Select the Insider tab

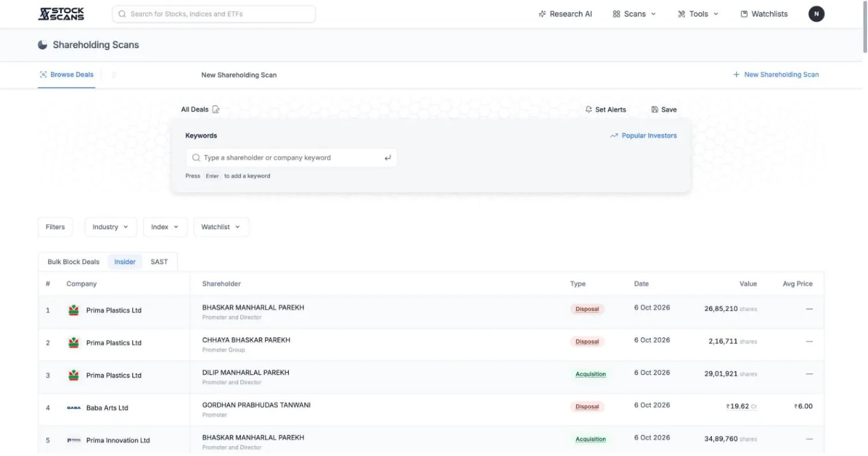click(x=125, y=262)
